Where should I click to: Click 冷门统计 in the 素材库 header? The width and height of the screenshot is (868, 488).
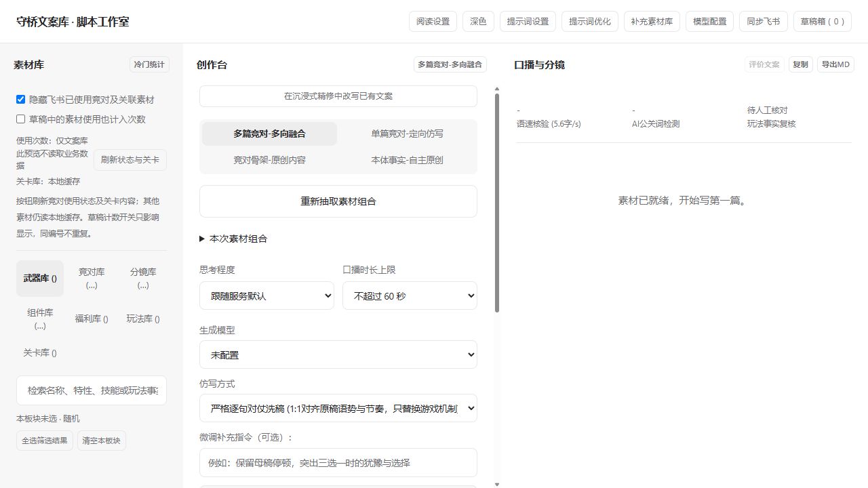tap(149, 64)
